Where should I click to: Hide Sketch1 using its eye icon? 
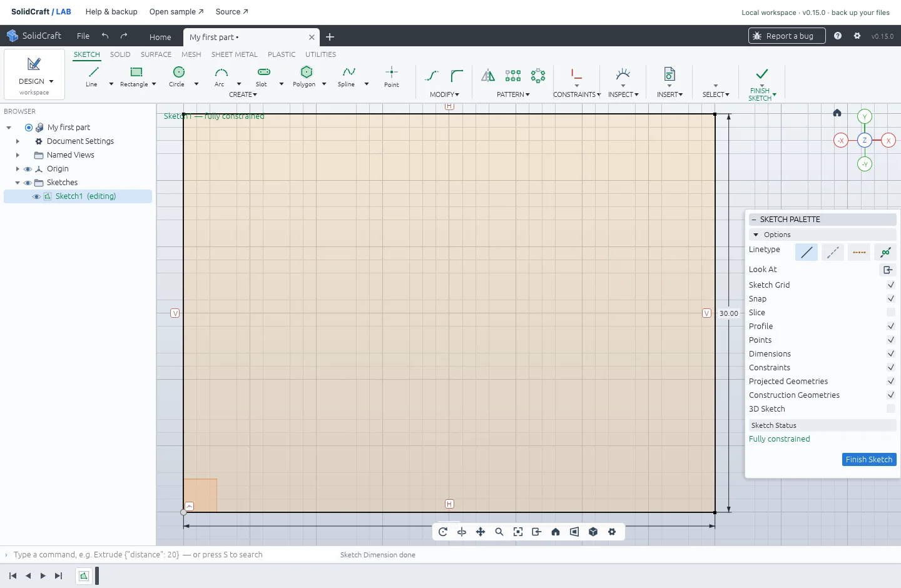click(36, 196)
